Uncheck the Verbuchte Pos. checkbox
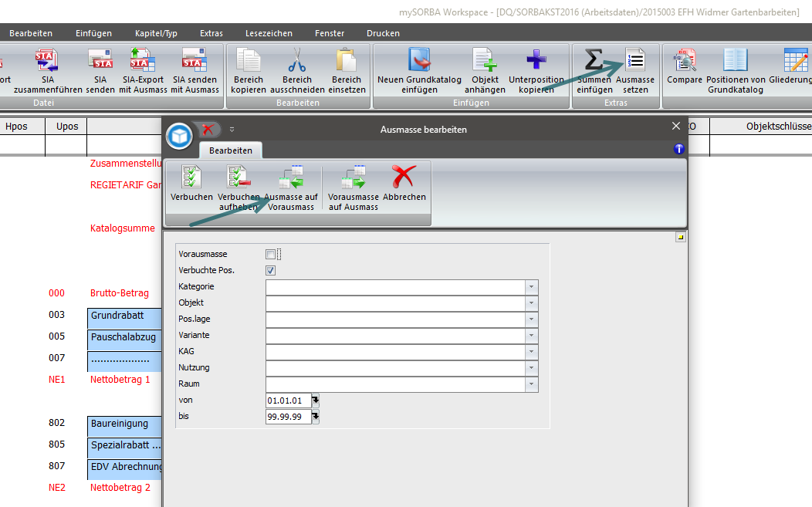 click(x=270, y=270)
